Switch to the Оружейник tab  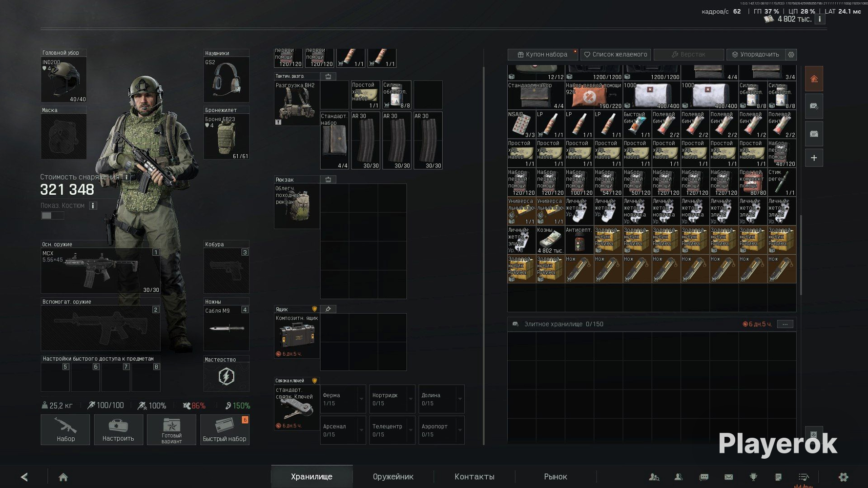tap(393, 476)
